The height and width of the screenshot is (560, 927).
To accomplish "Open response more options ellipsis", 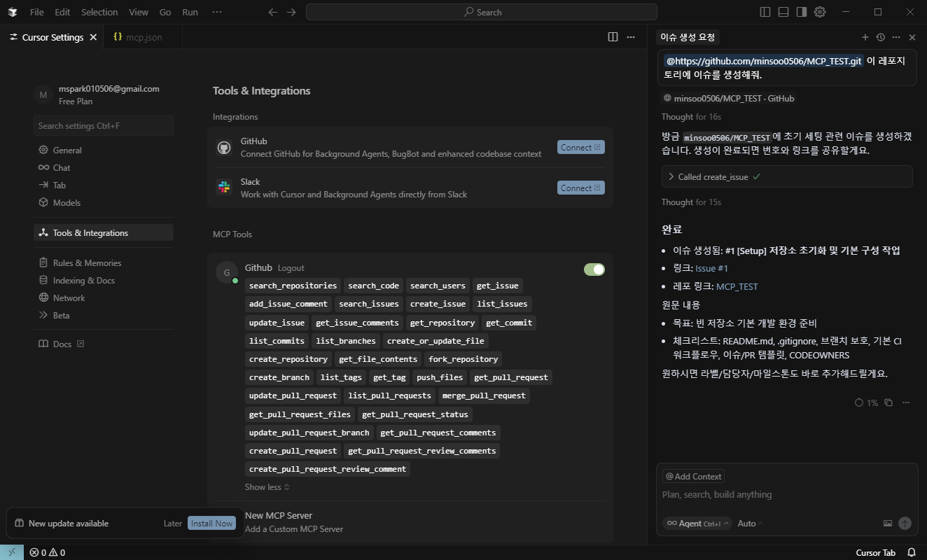I will pyautogui.click(x=906, y=402).
